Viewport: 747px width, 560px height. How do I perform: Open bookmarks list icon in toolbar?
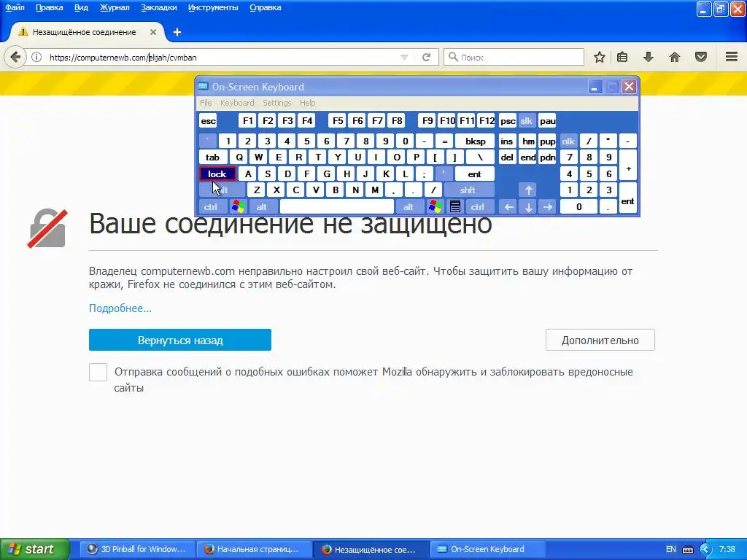point(622,57)
